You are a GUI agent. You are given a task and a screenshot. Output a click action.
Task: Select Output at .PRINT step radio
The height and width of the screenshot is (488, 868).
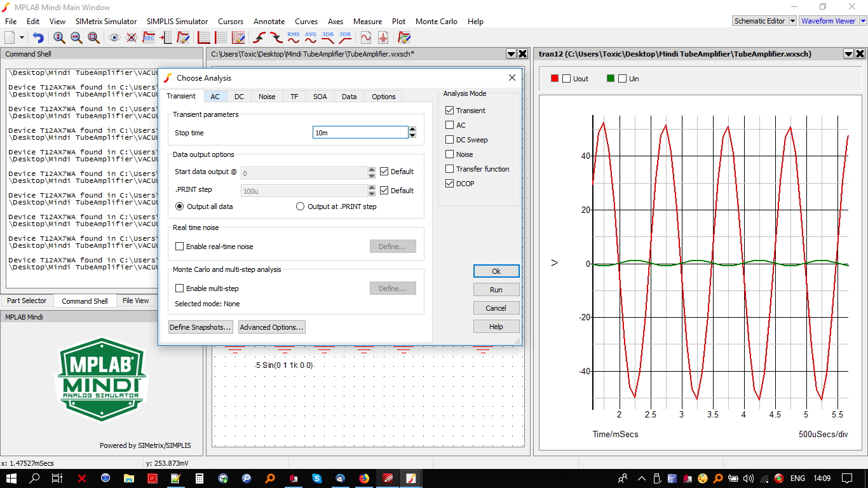(300, 207)
